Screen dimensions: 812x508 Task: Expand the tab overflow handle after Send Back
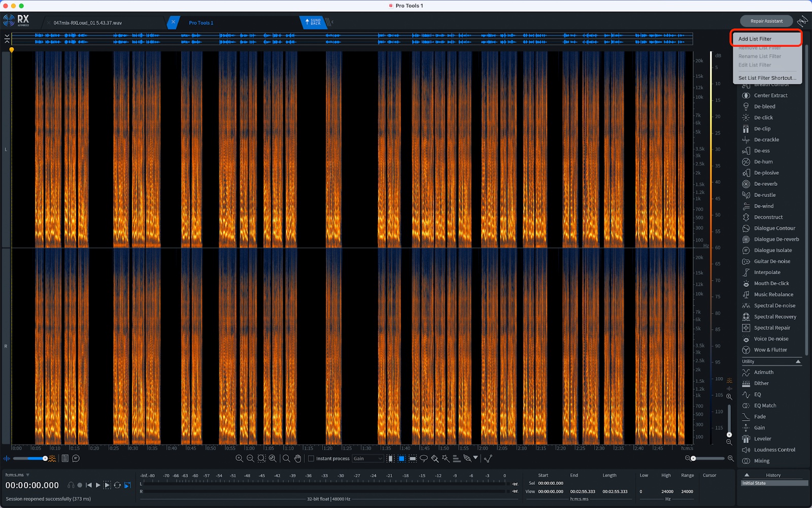tap(329, 22)
